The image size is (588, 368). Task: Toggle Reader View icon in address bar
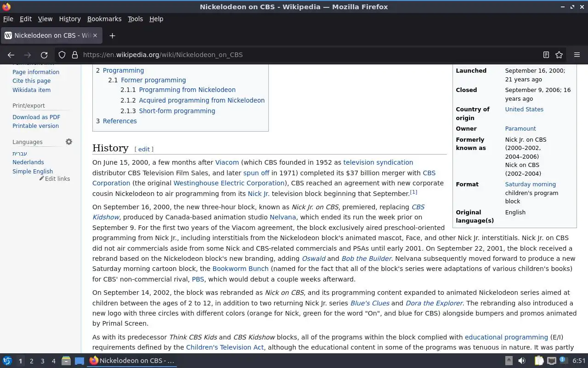click(546, 55)
